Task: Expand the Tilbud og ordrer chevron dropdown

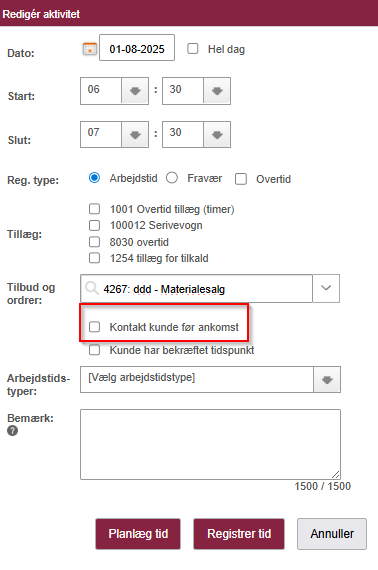Action: tap(326, 288)
